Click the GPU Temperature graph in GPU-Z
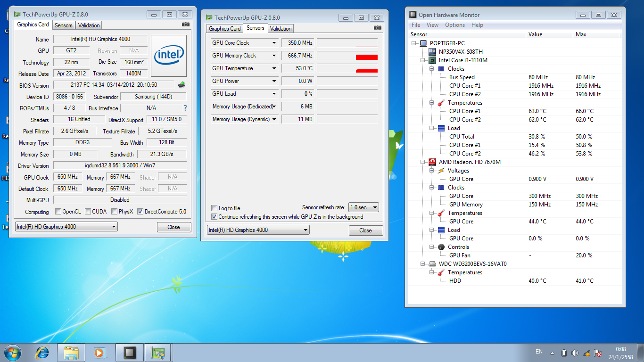 click(x=347, y=68)
